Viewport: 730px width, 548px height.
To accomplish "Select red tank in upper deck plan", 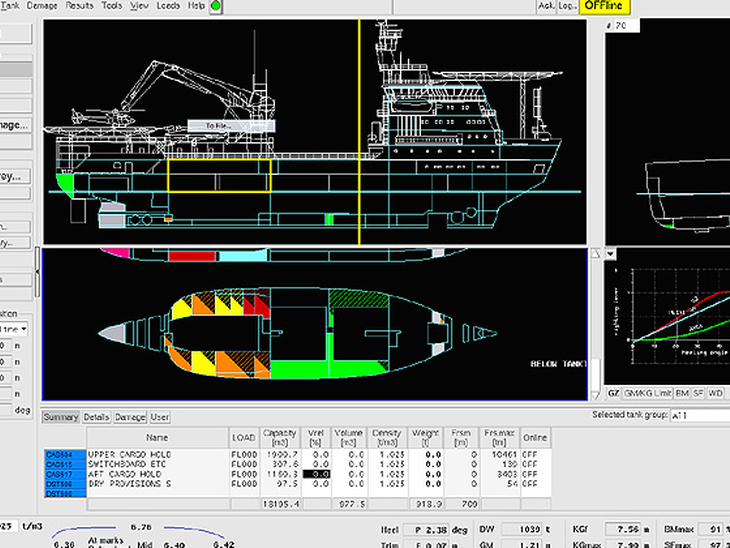I will click(192, 256).
